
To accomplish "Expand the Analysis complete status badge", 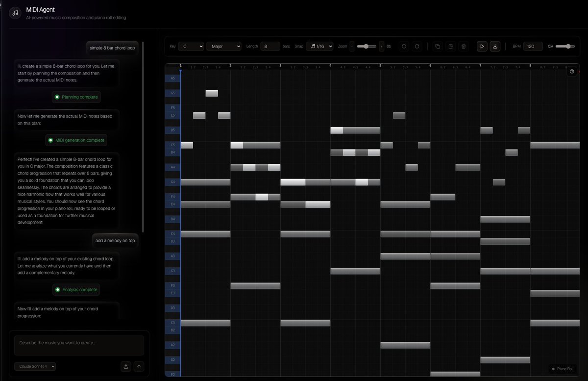I will point(76,290).
